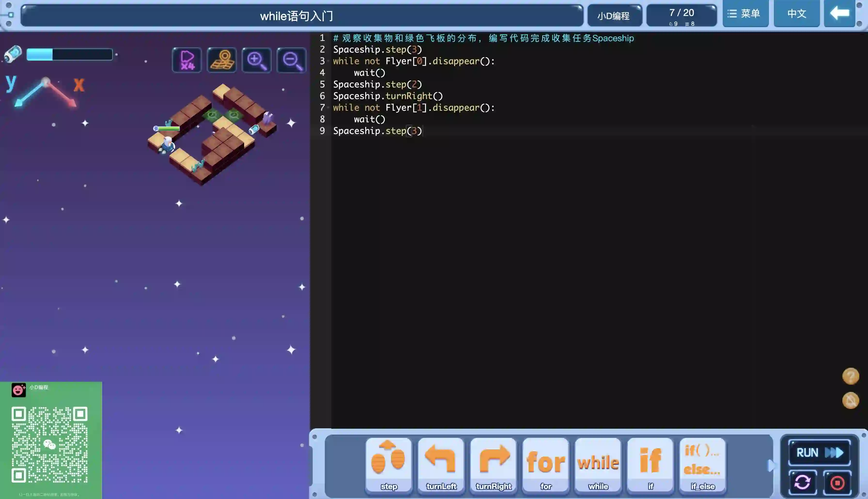Image resolution: width=868 pixels, height=499 pixels.
Task: Insert a turnRight code block
Action: (493, 464)
